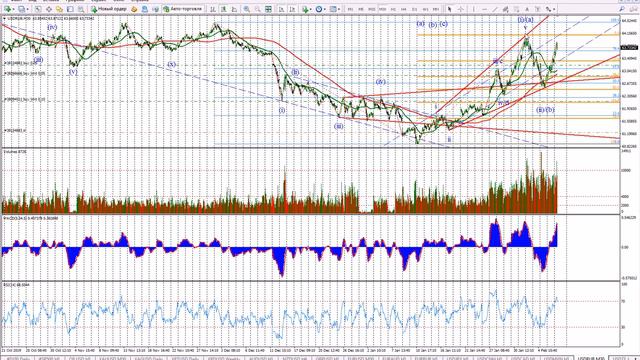This screenshot has height=360, width=640.
Task: Open the indicators list icon
Action: coord(305,9)
